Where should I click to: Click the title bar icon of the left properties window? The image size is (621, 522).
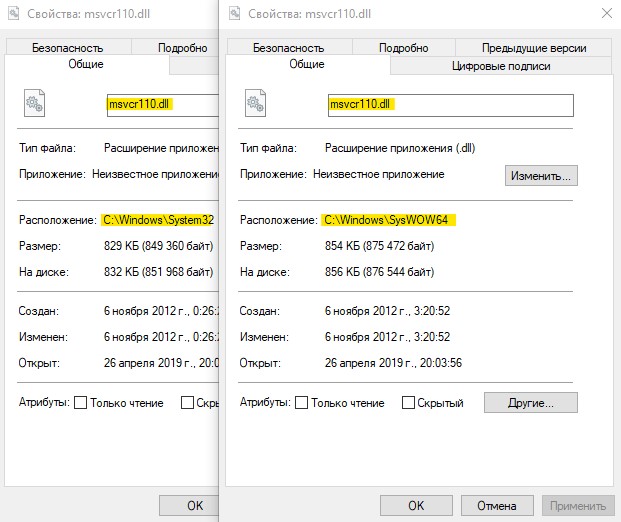[14, 13]
